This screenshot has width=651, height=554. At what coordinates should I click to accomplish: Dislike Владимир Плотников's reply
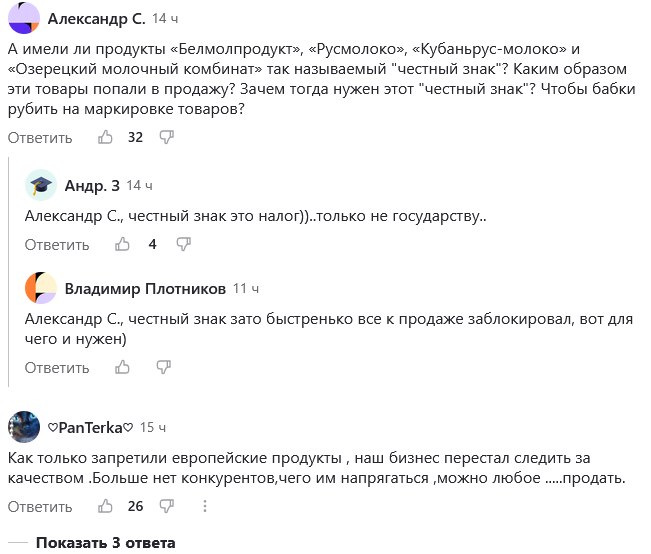163,367
